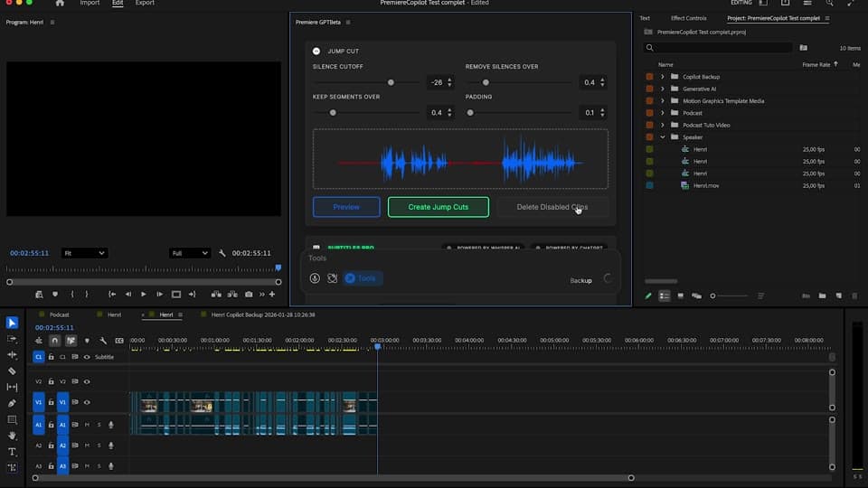Adjust the Remove Silences Over slider
This screenshot has width=868, height=488.
click(486, 82)
